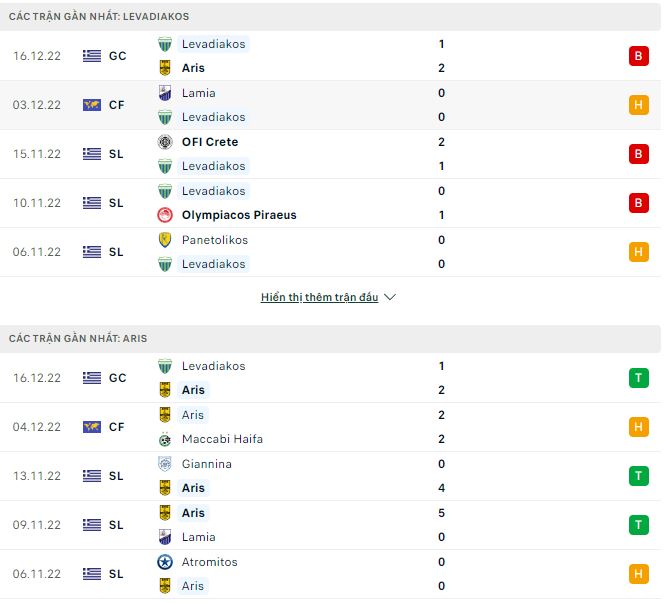667x603 pixels.
Task: Click the Lamia crest in 03.12.22 match
Action: click(x=165, y=93)
